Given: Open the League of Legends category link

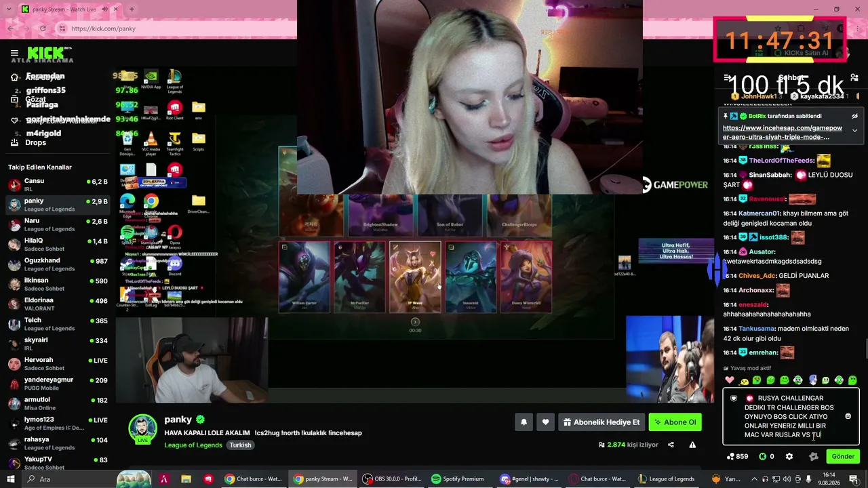Looking at the screenshot, I should (x=193, y=445).
